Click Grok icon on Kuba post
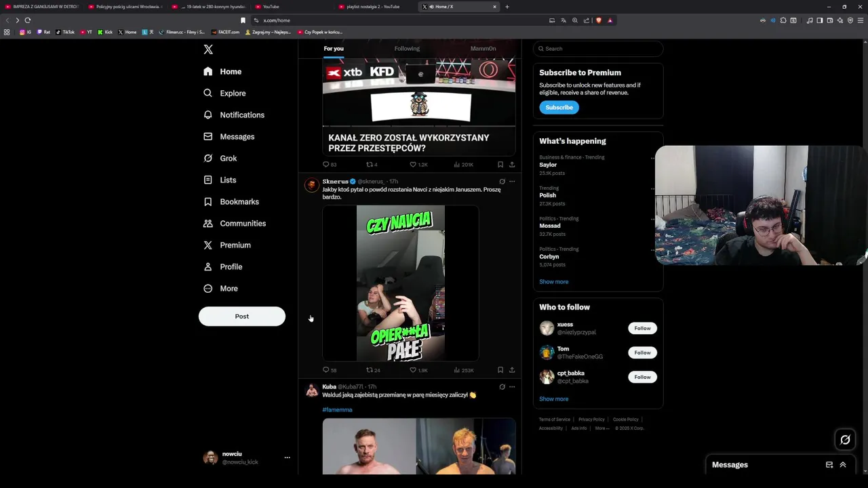 click(x=502, y=387)
